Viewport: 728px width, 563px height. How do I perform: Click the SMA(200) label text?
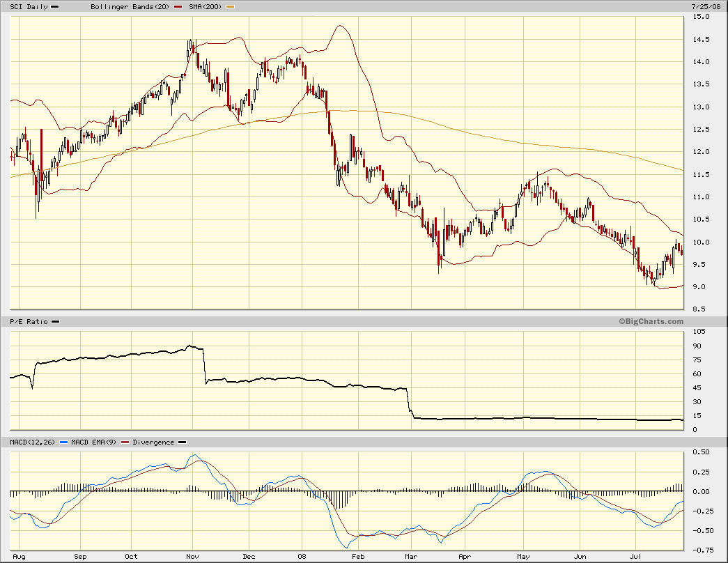(206, 7)
